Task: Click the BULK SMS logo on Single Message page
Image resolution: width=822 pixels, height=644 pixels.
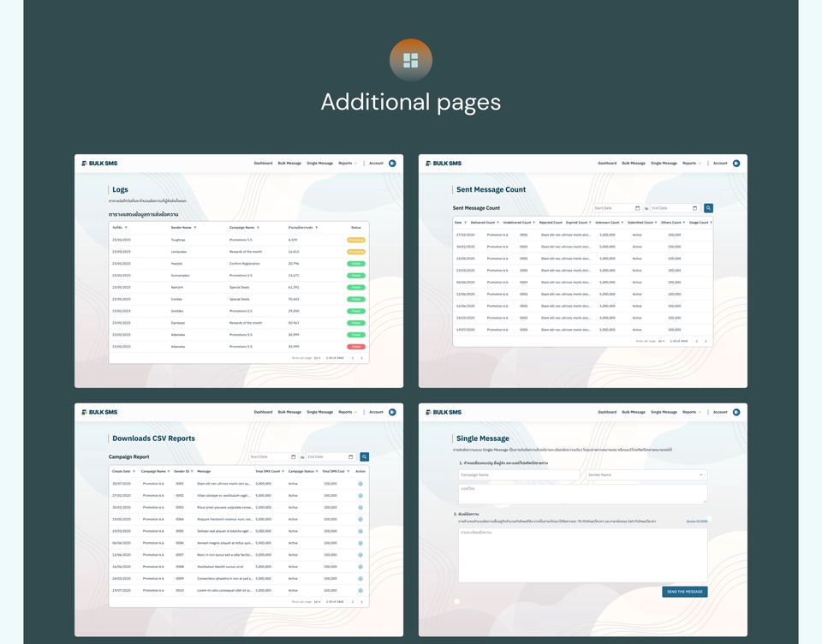Action: click(x=443, y=412)
